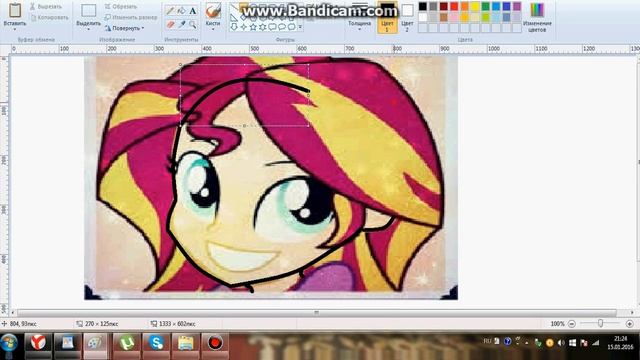This screenshot has width=640, height=360.
Task: Open Изменение цветов edit colors
Action: (x=537, y=17)
